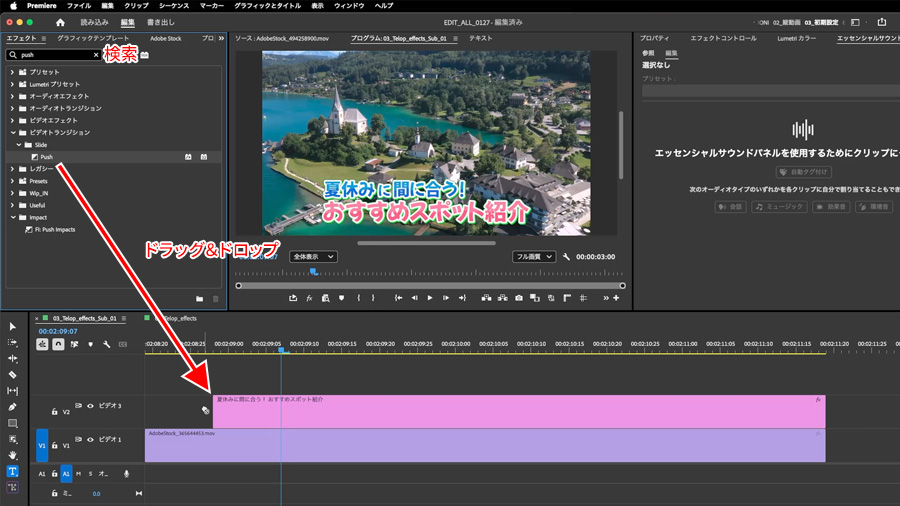
Task: Click the Program monitor fx icon
Action: pos(309,298)
